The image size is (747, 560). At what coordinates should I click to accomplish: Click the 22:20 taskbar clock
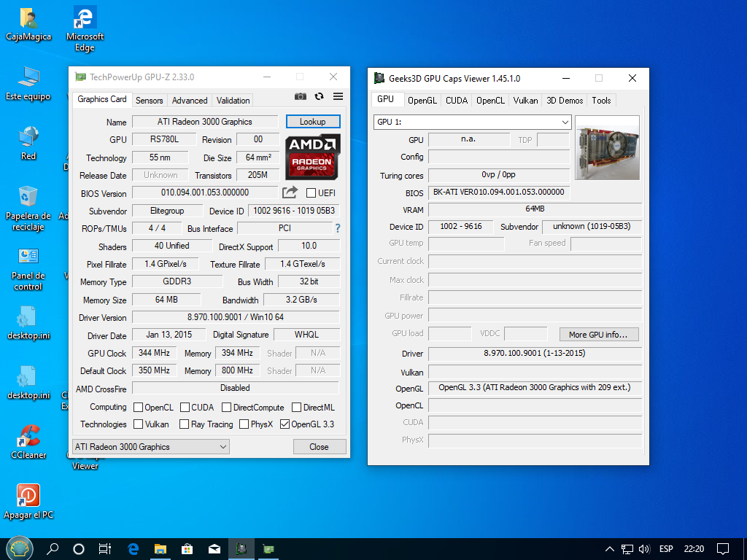click(694, 549)
